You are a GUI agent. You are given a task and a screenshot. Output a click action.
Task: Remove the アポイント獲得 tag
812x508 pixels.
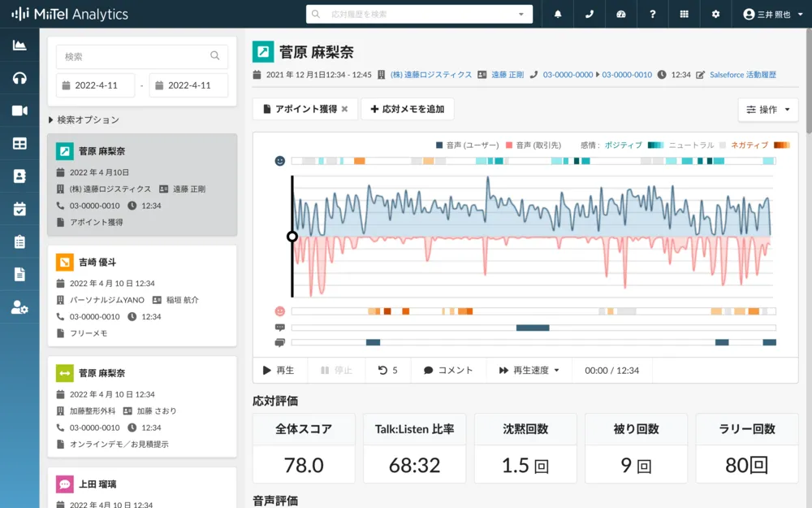pos(344,109)
